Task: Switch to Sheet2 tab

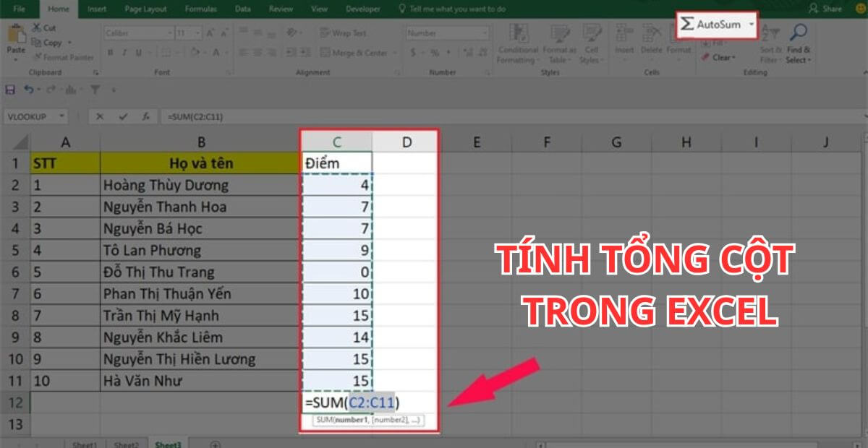Action: (126, 444)
